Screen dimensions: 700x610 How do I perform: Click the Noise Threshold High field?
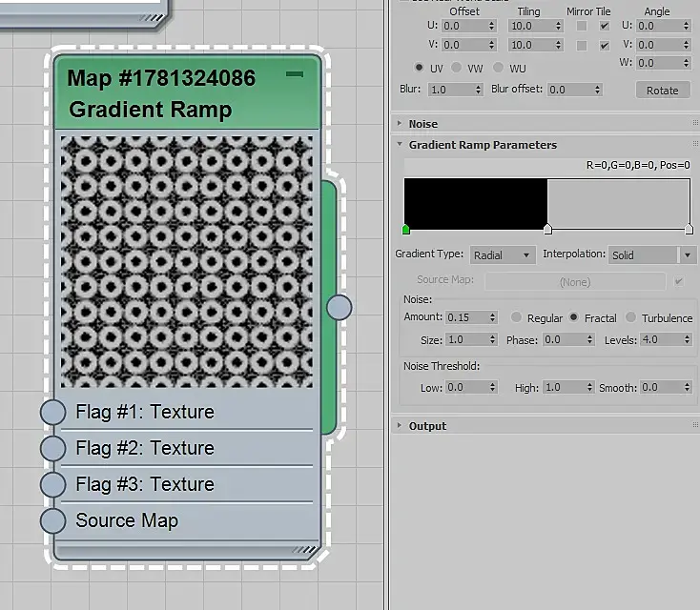(x=565, y=387)
